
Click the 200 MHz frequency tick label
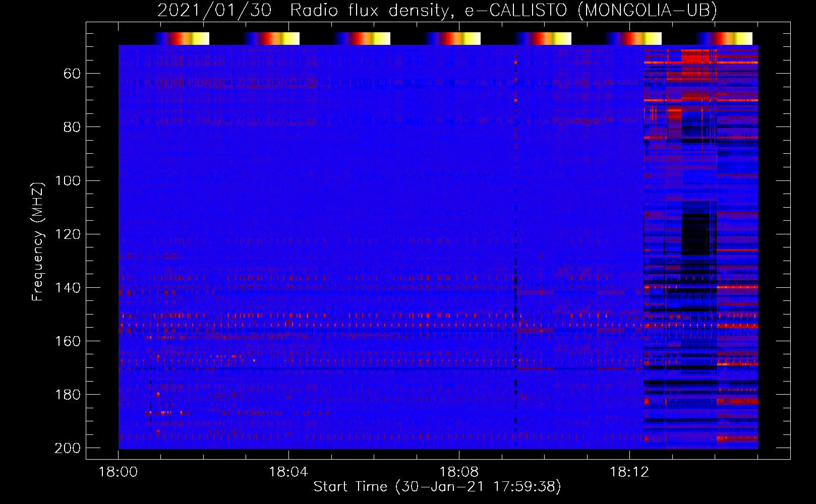pyautogui.click(x=68, y=448)
